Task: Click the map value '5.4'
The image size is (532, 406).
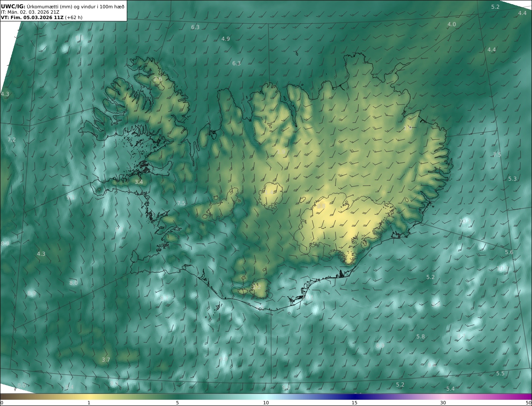Action: click(451, 389)
